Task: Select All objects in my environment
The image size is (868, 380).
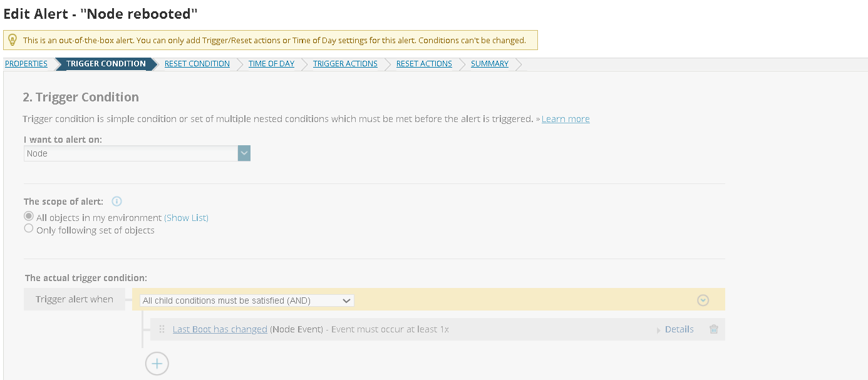Action: (x=28, y=217)
